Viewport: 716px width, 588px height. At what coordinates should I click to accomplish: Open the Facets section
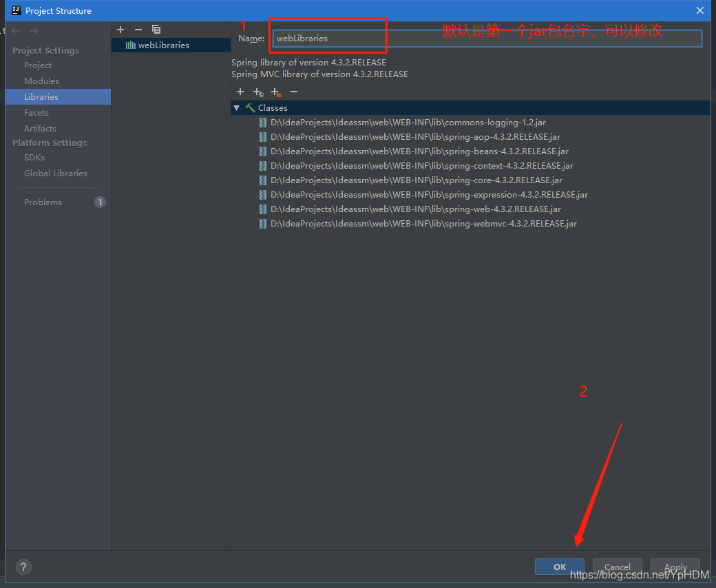click(36, 113)
